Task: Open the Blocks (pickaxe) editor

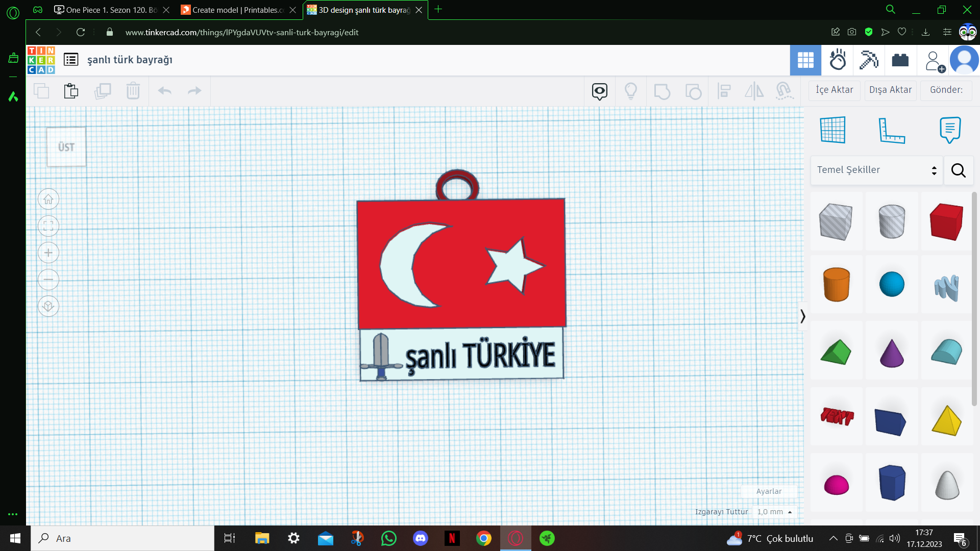Action: (868, 60)
